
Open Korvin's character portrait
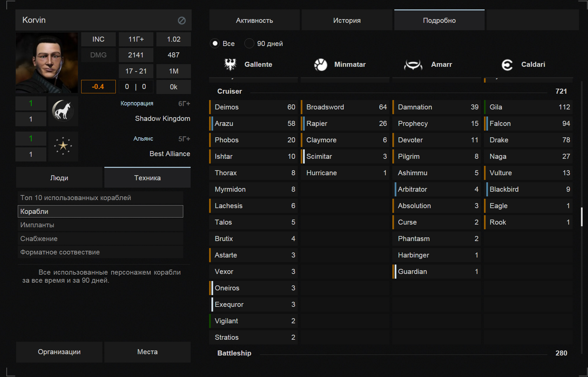coord(47,63)
